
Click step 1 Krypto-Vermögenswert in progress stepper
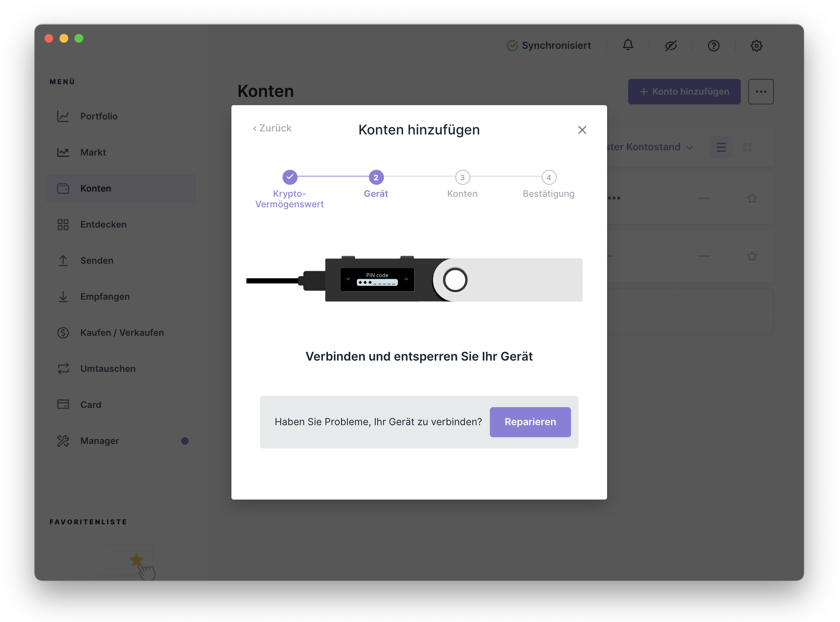pos(290,177)
